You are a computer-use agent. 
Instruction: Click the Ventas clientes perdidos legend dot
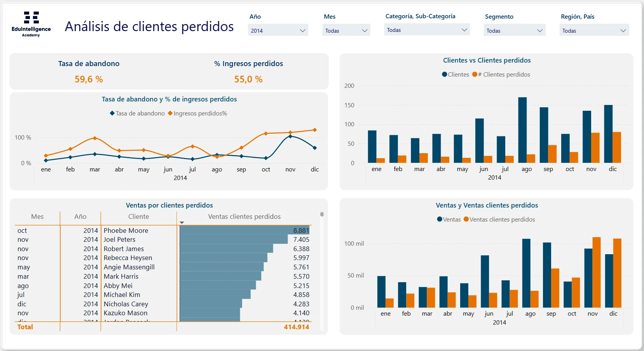(466, 219)
